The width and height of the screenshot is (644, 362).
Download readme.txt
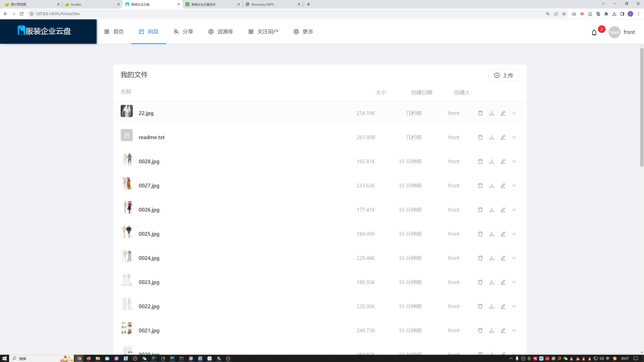pos(492,137)
